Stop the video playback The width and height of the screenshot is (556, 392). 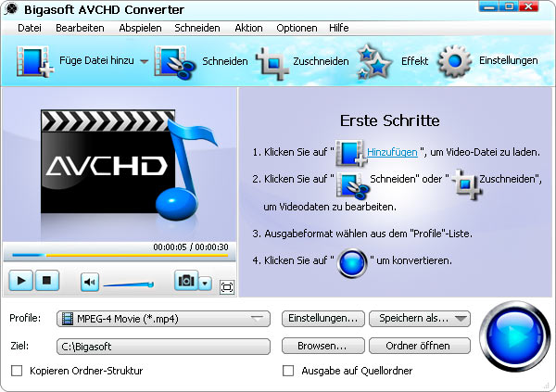point(46,281)
